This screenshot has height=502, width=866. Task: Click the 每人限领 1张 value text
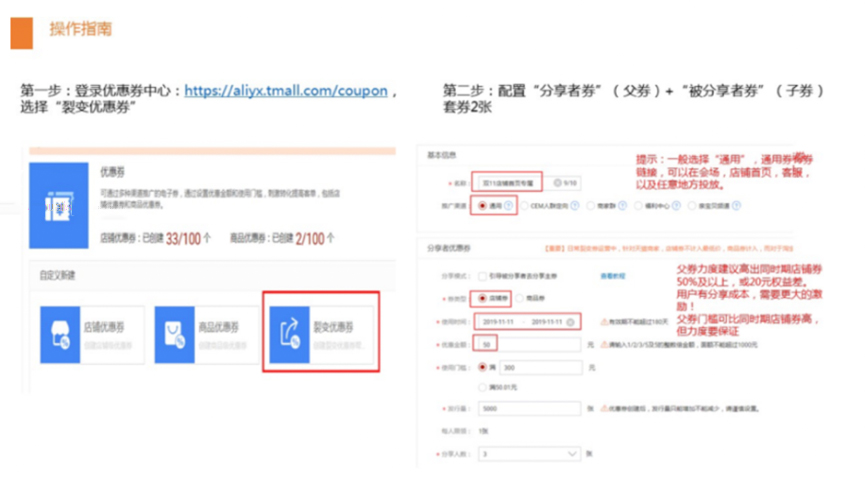483,431
